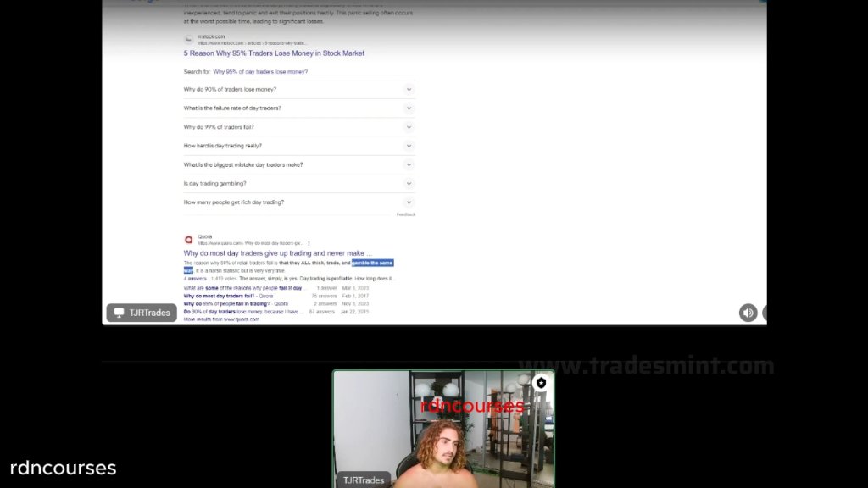The image size is (868, 488).
Task: Click the Feedback link under questions
Action: [x=406, y=214]
